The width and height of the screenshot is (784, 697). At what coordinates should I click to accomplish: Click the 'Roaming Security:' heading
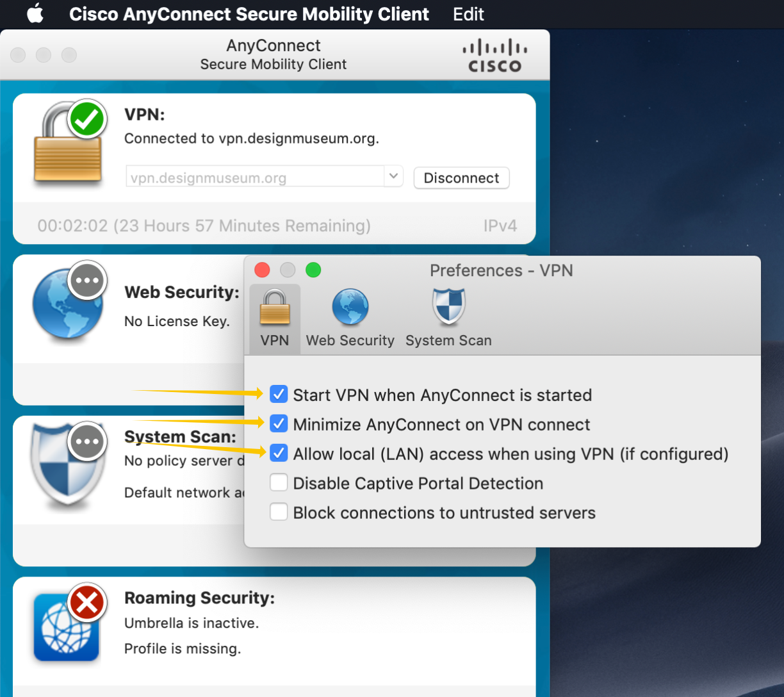pyautogui.click(x=199, y=598)
